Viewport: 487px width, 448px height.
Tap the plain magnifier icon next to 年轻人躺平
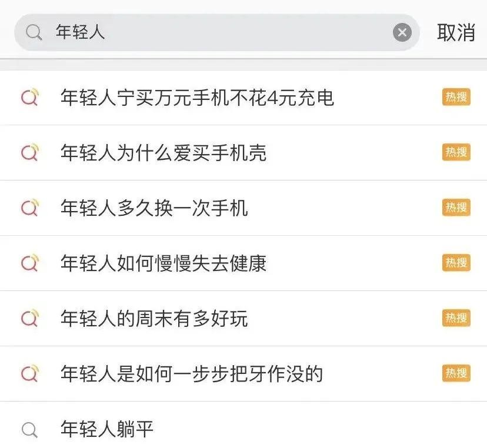pyautogui.click(x=31, y=429)
